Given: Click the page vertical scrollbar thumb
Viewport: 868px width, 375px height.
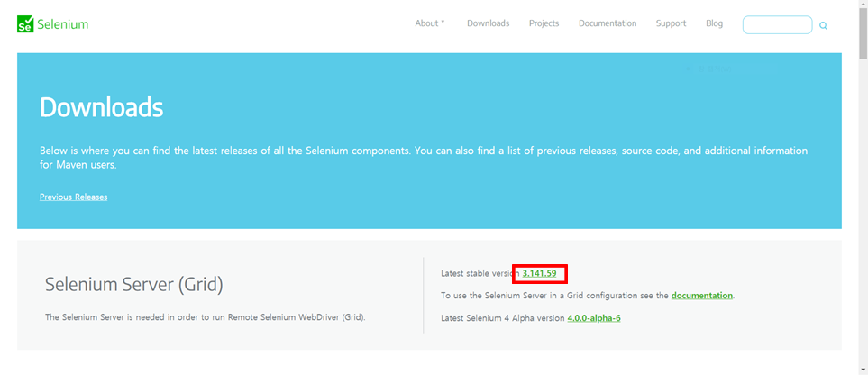Looking at the screenshot, I should tap(863, 33).
